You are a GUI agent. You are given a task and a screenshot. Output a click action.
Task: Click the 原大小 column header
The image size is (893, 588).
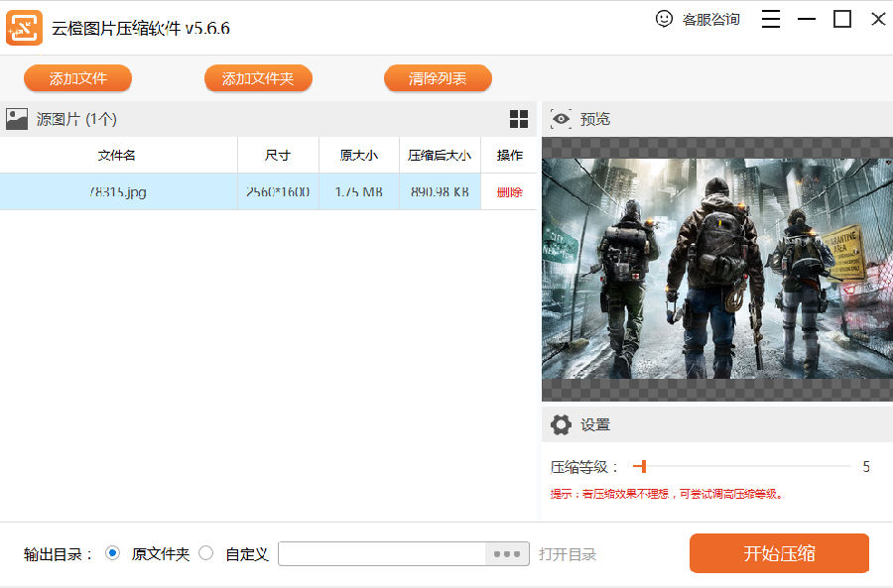(359, 155)
